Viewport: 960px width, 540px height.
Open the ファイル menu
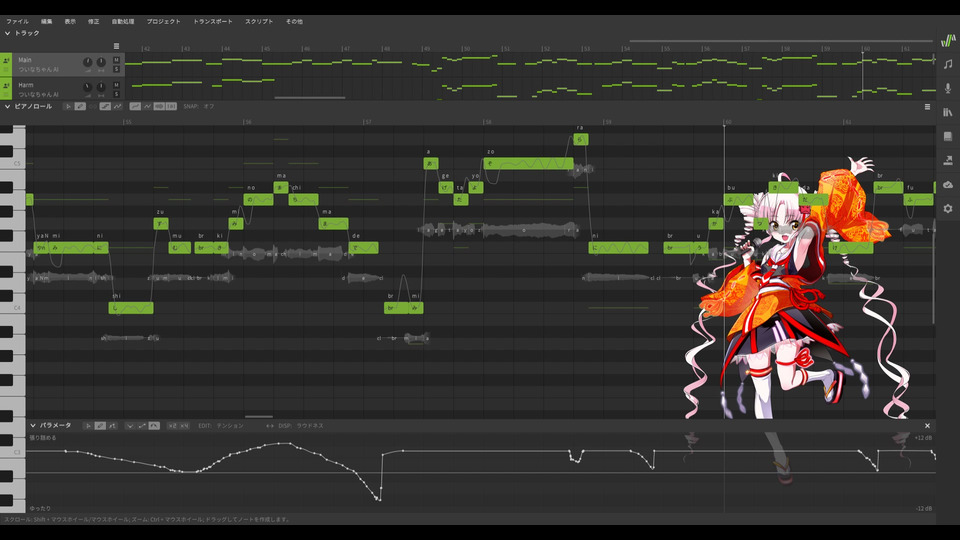click(x=17, y=21)
